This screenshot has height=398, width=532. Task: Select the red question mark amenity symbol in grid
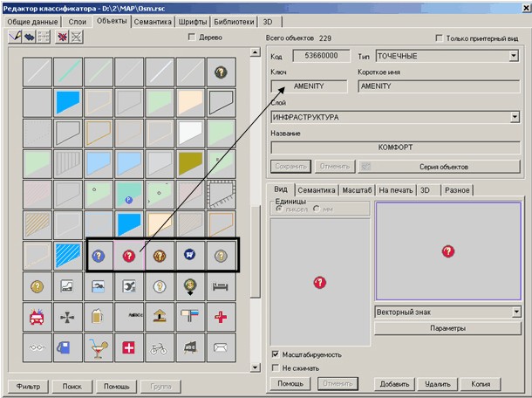click(128, 256)
